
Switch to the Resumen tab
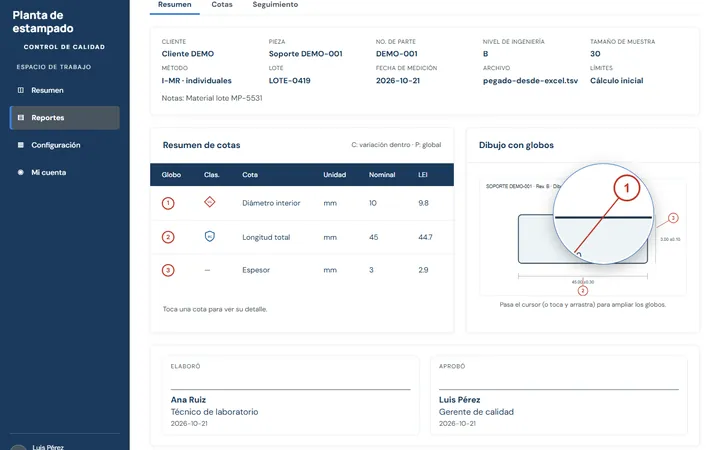pos(174,5)
